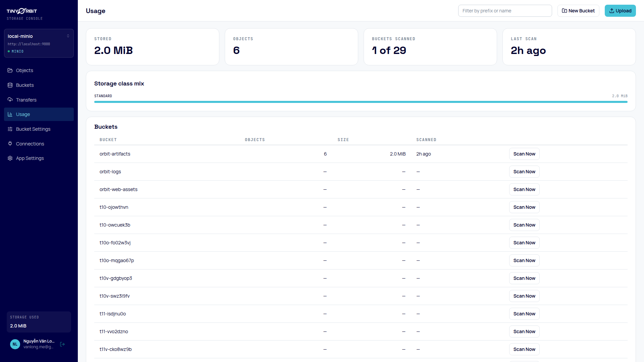644x362 pixels.
Task: Focus the Filter by prefix or name field
Action: 505,11
